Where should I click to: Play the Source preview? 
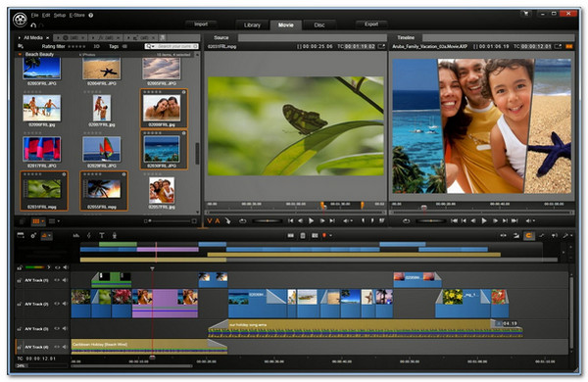(x=311, y=221)
